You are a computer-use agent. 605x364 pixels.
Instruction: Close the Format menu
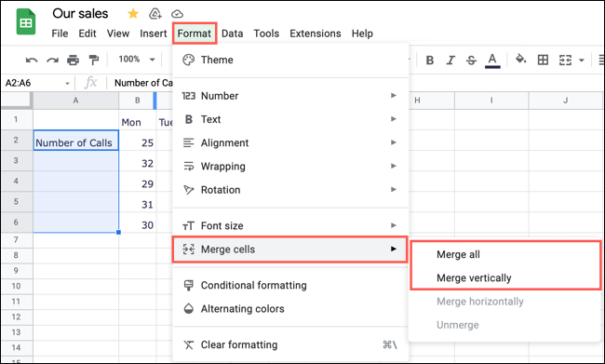[195, 34]
